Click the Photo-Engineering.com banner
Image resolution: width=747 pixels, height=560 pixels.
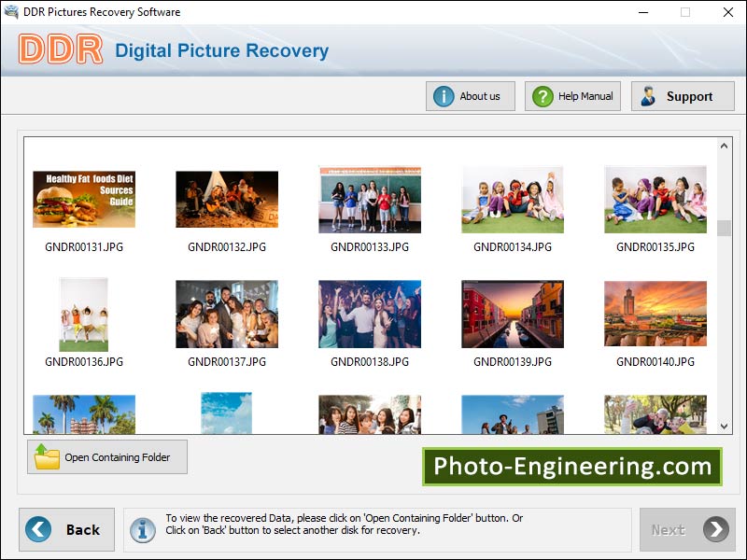[x=573, y=466]
